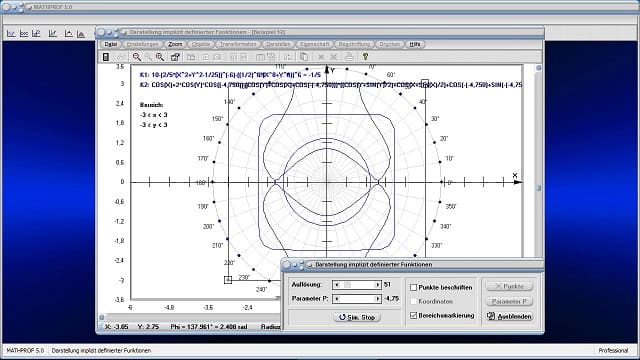
Task: Open the Darstellen menu
Action: pyautogui.click(x=278, y=44)
